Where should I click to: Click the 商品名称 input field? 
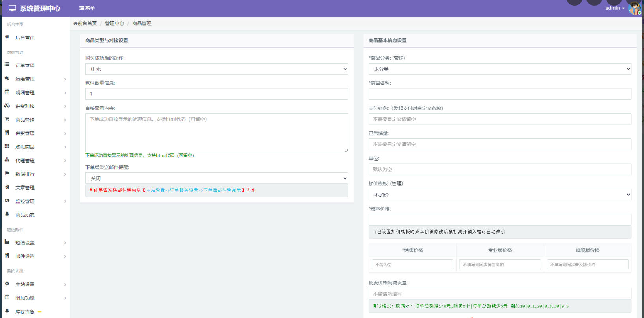(x=500, y=94)
